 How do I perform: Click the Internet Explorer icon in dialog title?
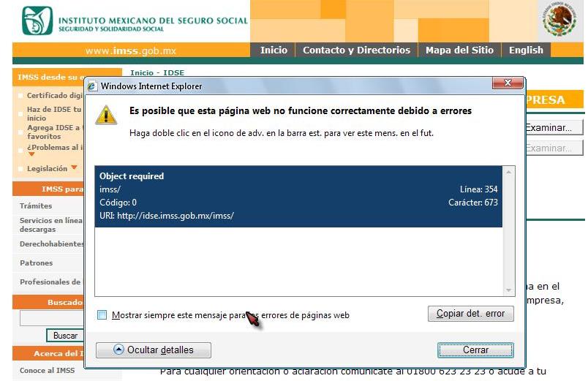tap(92, 86)
